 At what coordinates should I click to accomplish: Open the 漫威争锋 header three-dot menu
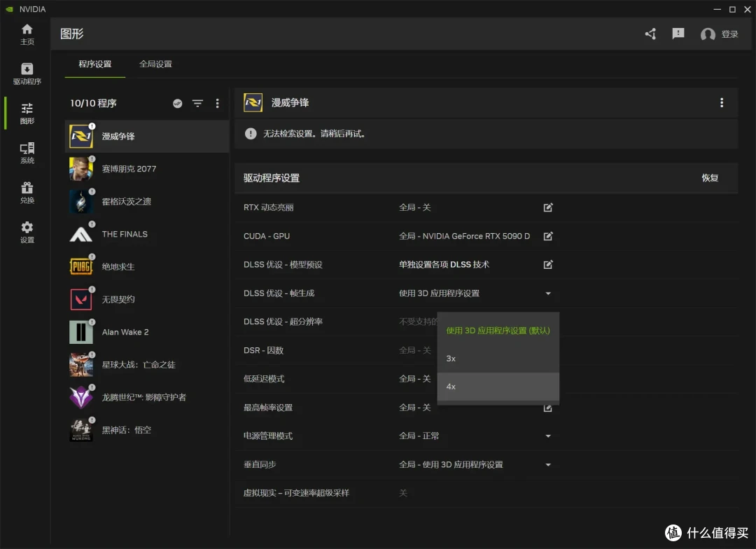(721, 103)
